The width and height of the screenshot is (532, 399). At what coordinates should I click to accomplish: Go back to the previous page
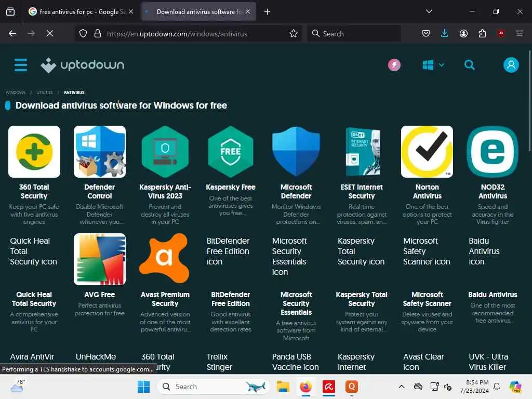12,33
